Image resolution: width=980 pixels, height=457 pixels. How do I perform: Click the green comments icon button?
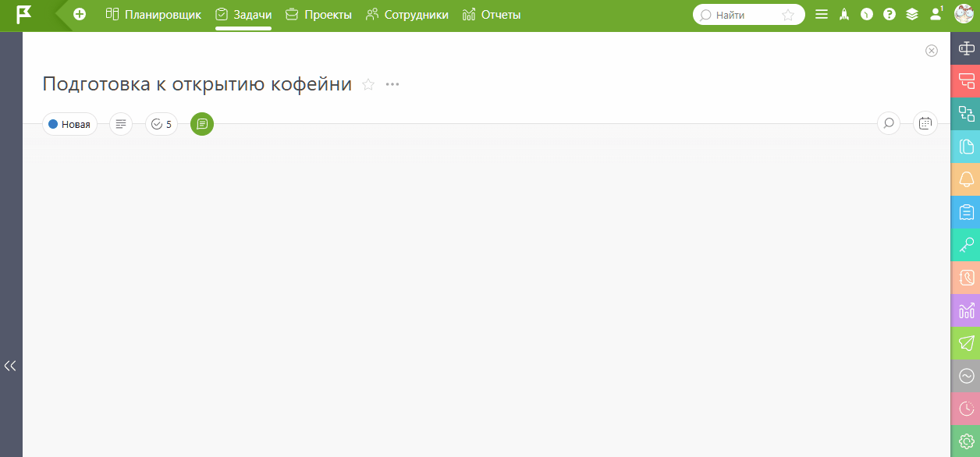(202, 124)
